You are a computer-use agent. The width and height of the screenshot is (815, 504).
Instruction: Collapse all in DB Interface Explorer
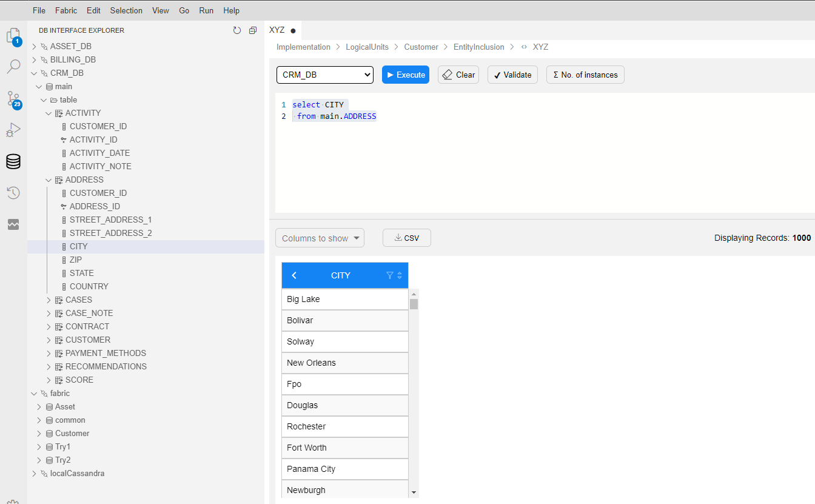pos(253,30)
